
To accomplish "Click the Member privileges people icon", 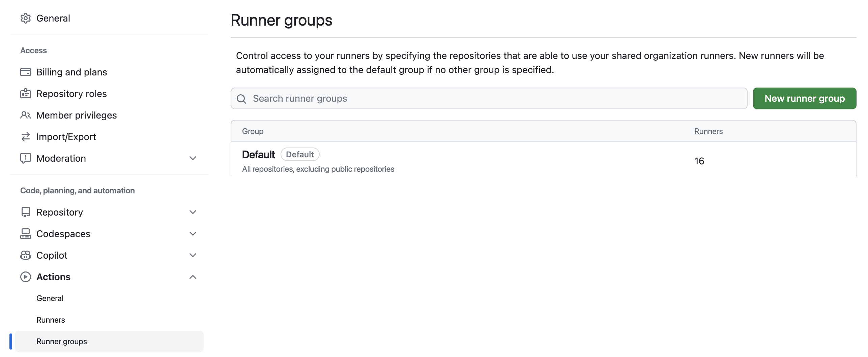I will tap(26, 115).
